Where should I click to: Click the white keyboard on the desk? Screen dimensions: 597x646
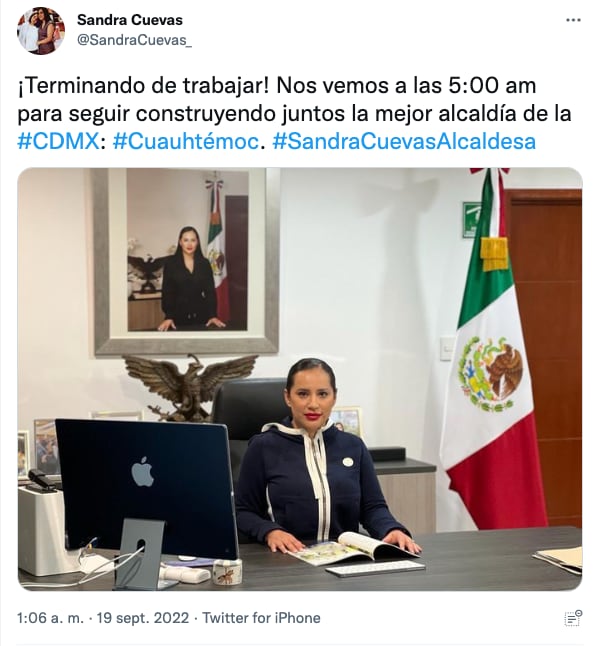375,568
